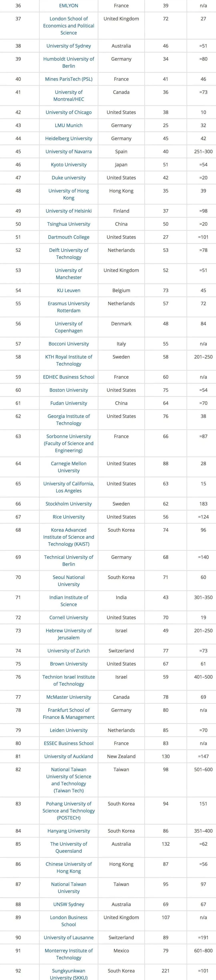Image resolution: width=216 pixels, height=980 pixels.
Task: Click London School of Economics link
Action: click(68, 25)
